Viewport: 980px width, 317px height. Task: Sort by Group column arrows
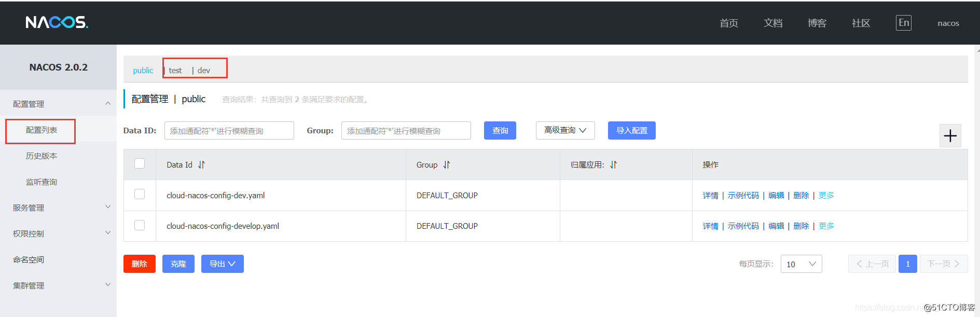pyautogui.click(x=447, y=165)
